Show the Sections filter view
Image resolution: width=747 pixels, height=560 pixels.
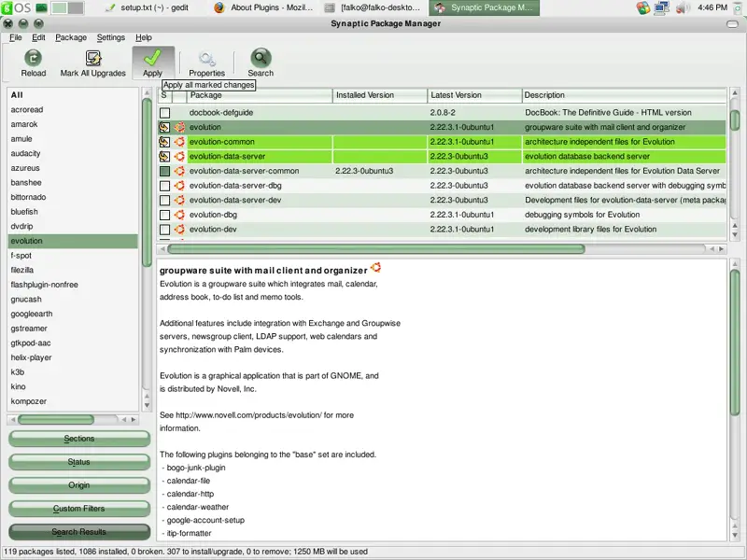[x=79, y=439]
